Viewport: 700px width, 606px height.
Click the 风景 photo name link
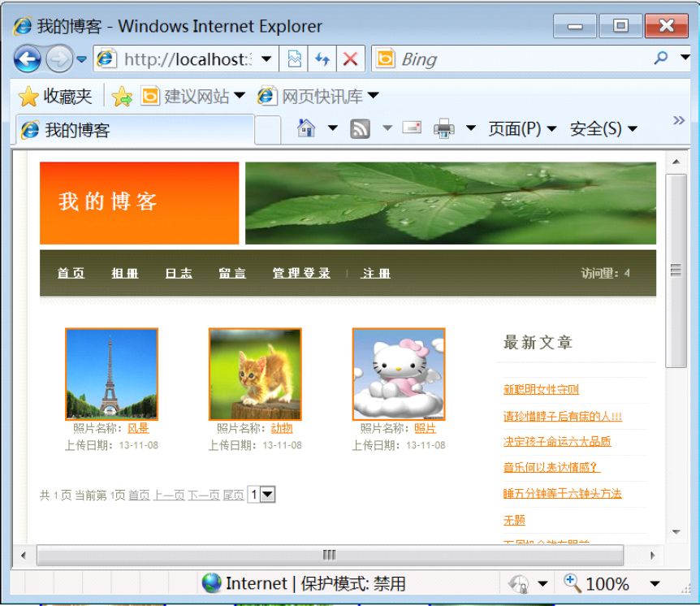(138, 428)
